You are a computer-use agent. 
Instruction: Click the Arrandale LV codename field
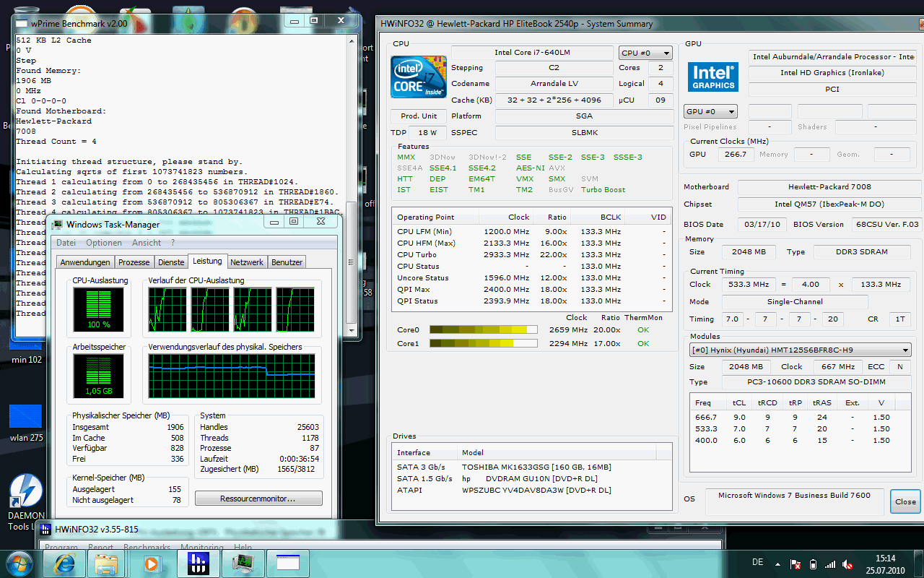point(554,84)
